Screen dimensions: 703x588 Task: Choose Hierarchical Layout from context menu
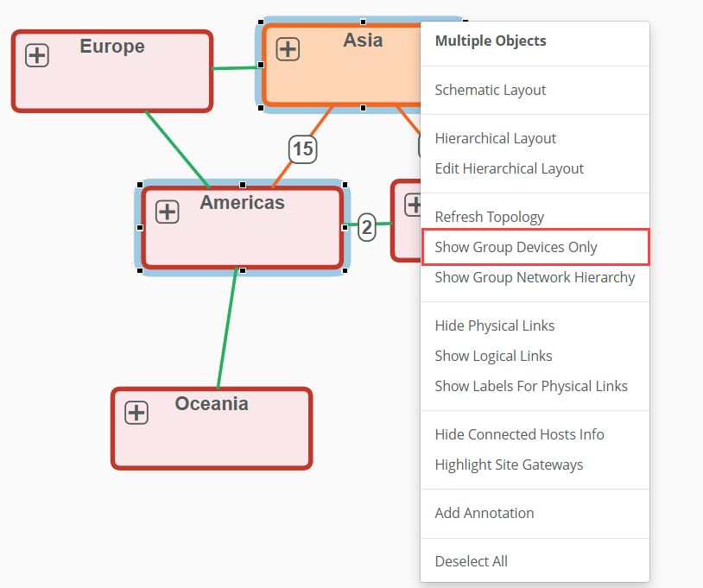coord(495,138)
